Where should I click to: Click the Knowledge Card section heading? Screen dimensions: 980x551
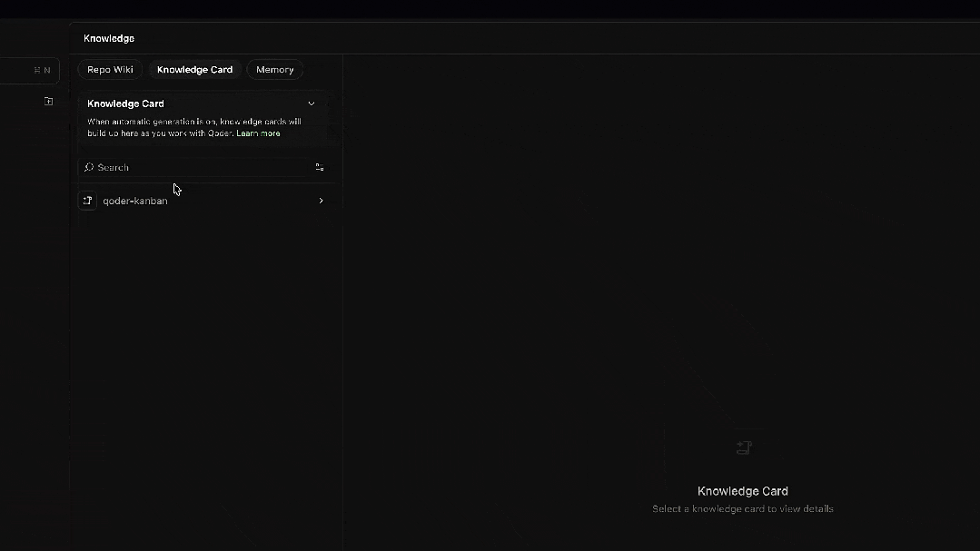(x=125, y=103)
